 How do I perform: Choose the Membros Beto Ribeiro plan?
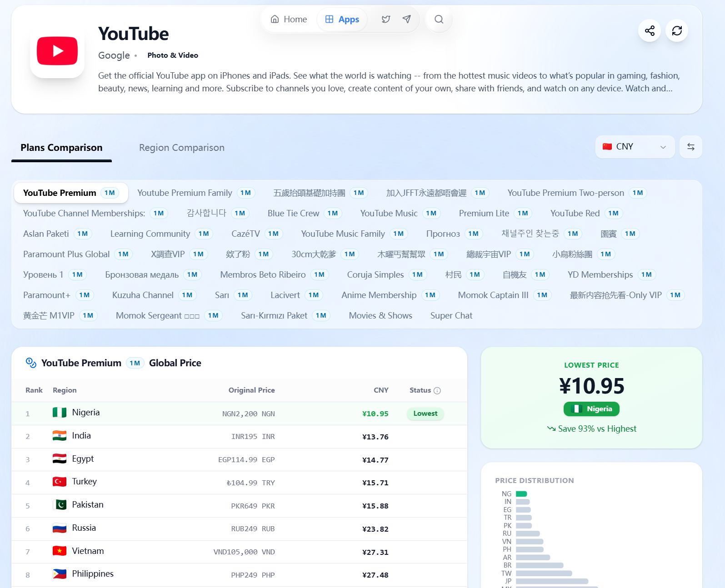click(275, 274)
